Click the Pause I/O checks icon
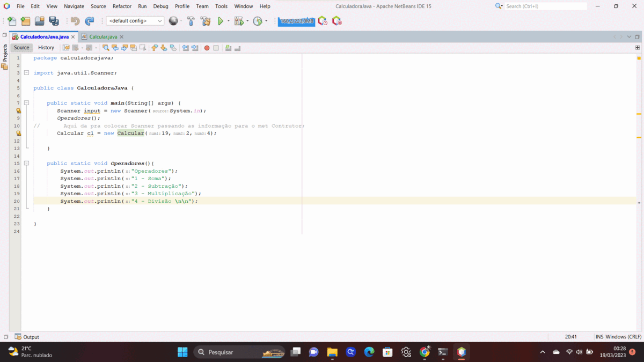This screenshot has width=644, height=362. (x=337, y=21)
